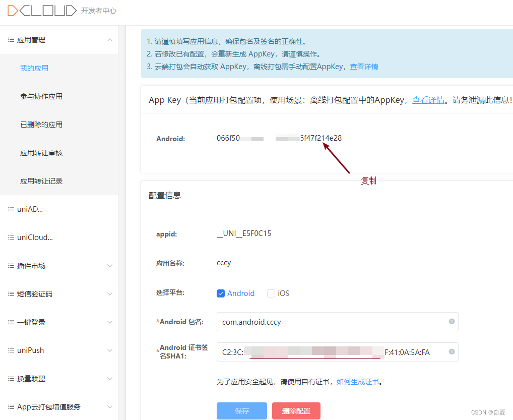The width and height of the screenshot is (513, 420).
Task: Enable the iOS platform checkbox
Action: coord(271,293)
